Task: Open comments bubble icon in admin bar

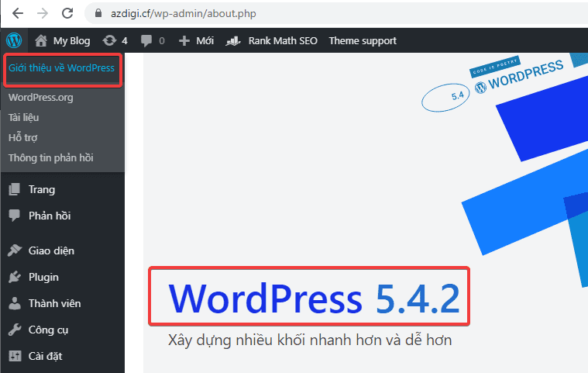Action: pos(146,40)
